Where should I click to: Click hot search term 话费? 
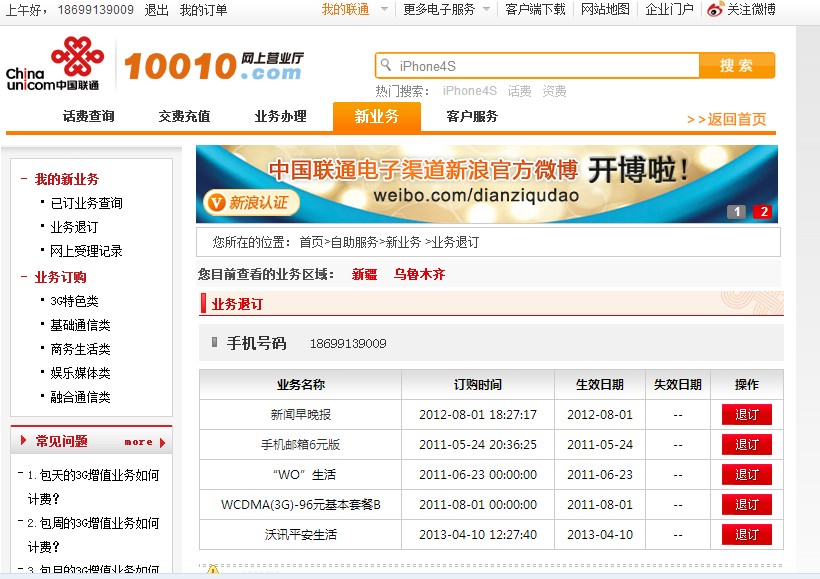click(519, 91)
